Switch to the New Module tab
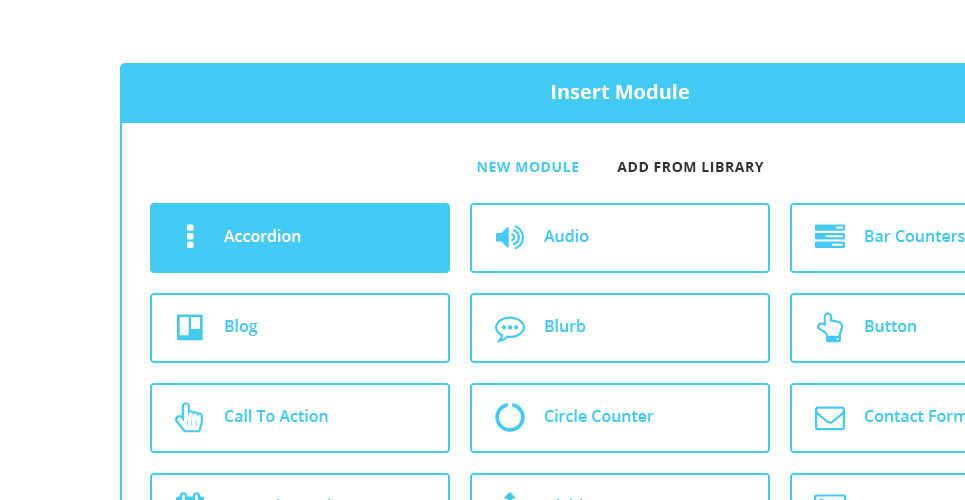965x500 pixels. (x=528, y=167)
